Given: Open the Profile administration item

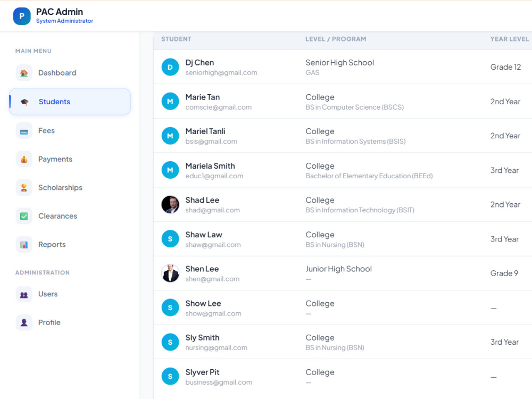Looking at the screenshot, I should pos(70,323).
